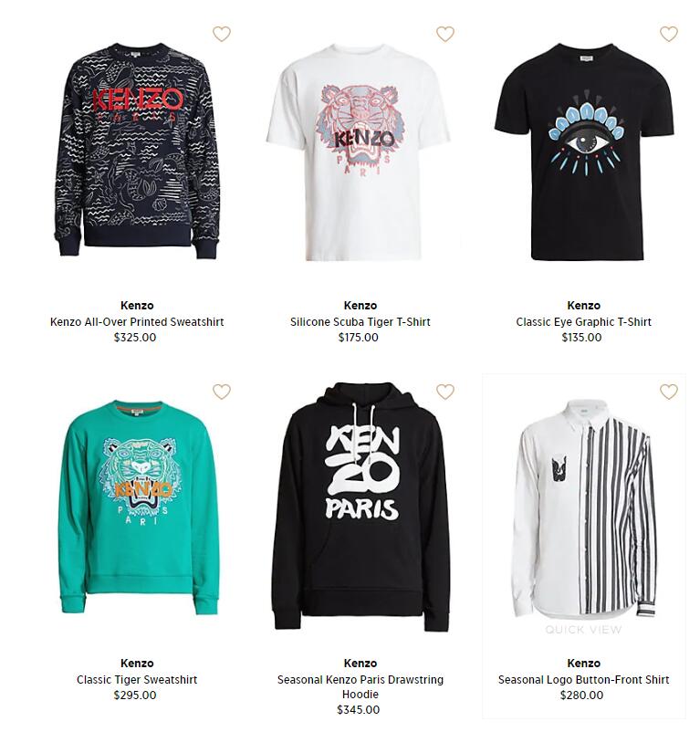Open the white tiger T-shirt product image
This screenshot has height=732, width=700.
tap(359, 152)
